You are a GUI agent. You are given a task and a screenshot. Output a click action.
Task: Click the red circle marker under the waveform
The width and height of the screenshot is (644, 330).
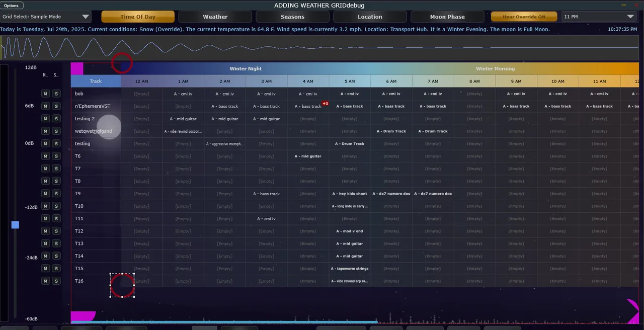tap(122, 63)
